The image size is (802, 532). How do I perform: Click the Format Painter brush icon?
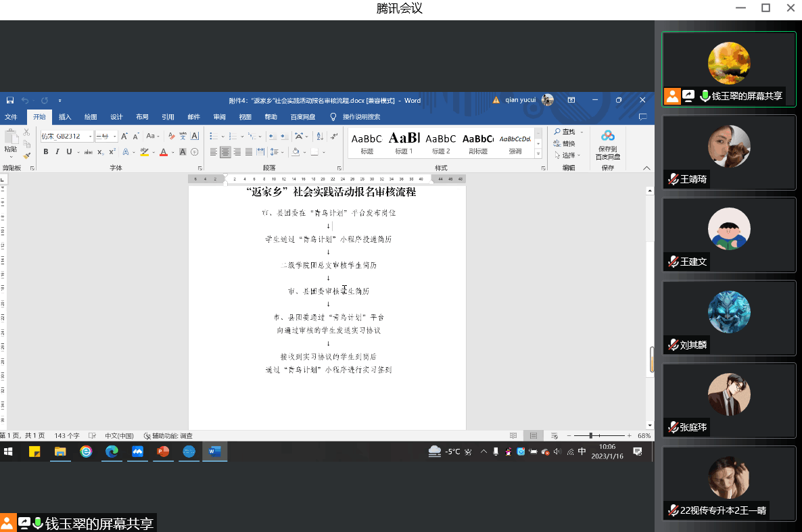tap(27, 156)
